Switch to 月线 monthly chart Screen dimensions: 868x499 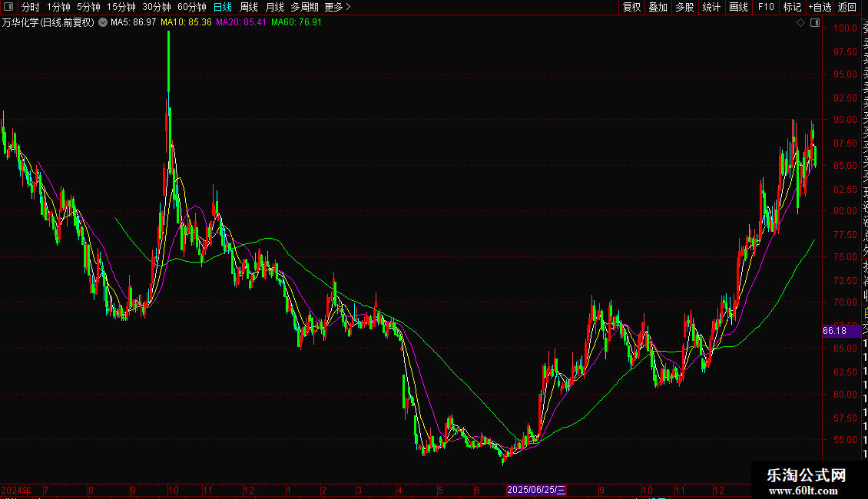[x=274, y=7]
